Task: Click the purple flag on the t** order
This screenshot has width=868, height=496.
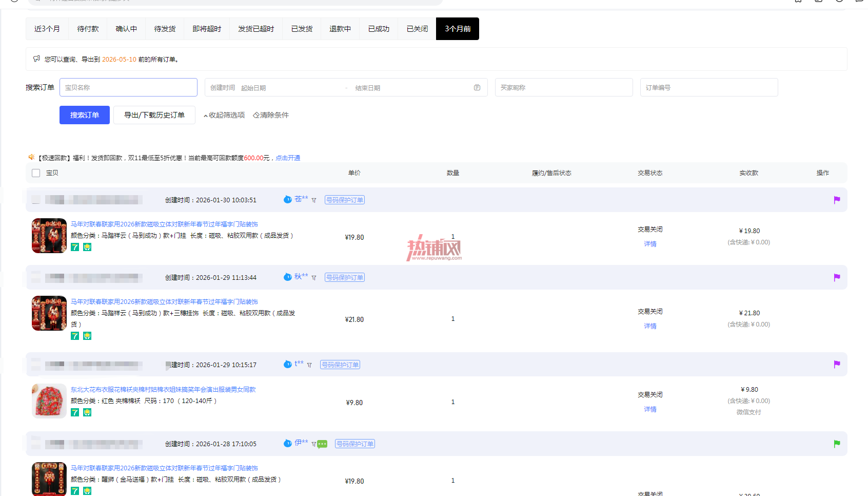Action: pyautogui.click(x=837, y=364)
